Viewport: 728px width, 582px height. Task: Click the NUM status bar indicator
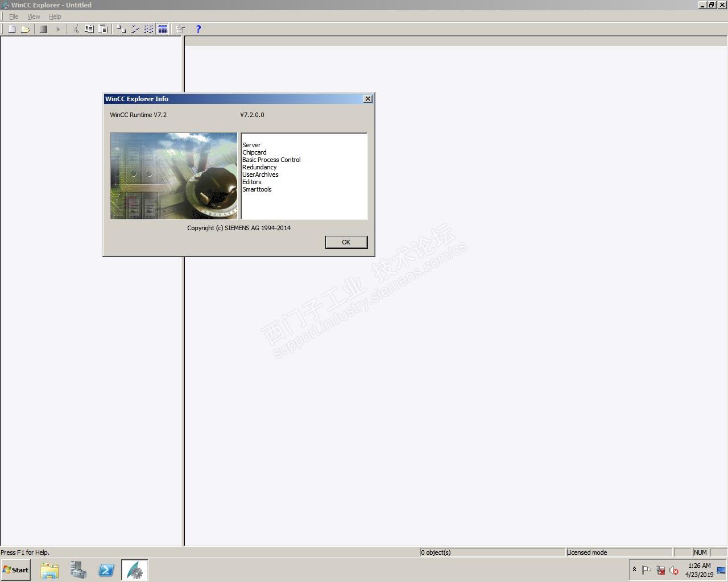(x=700, y=552)
